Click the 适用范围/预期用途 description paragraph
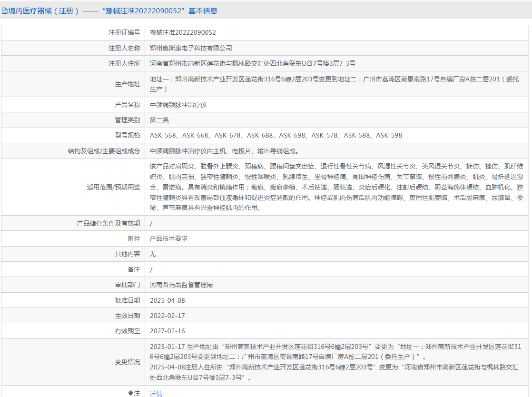This screenshot has height=397, width=532. 336,187
